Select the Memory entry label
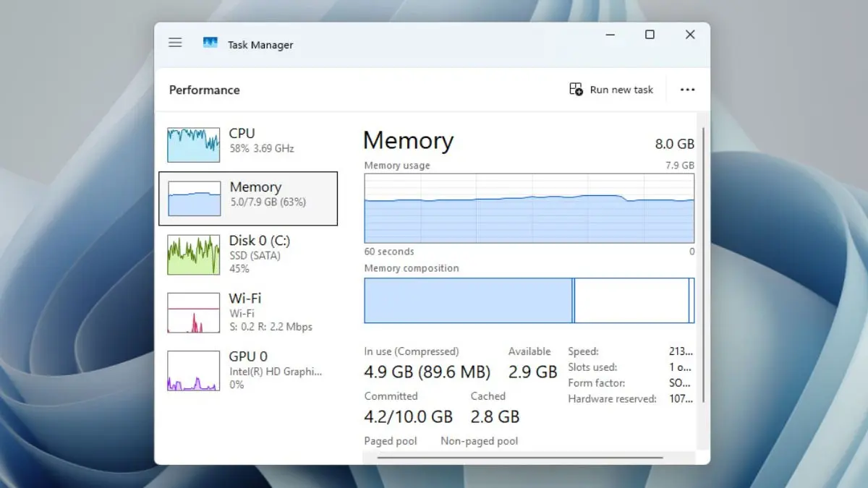 tap(255, 187)
